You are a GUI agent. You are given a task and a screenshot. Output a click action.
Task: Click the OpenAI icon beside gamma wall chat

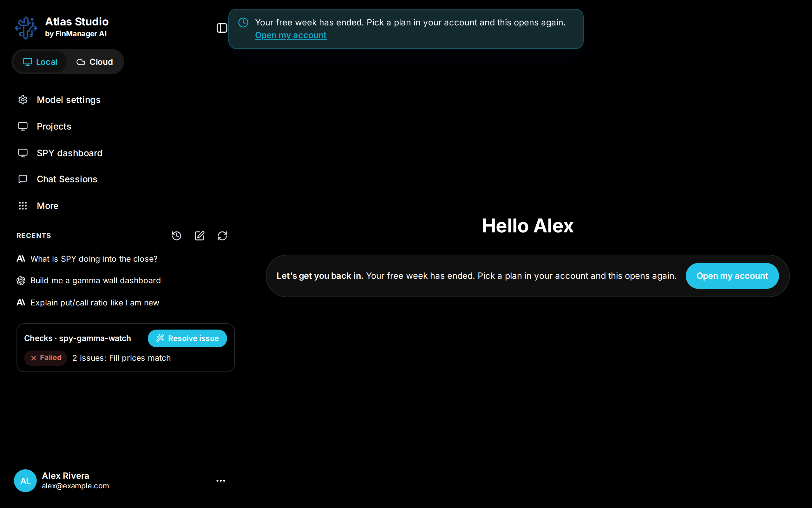click(x=21, y=281)
